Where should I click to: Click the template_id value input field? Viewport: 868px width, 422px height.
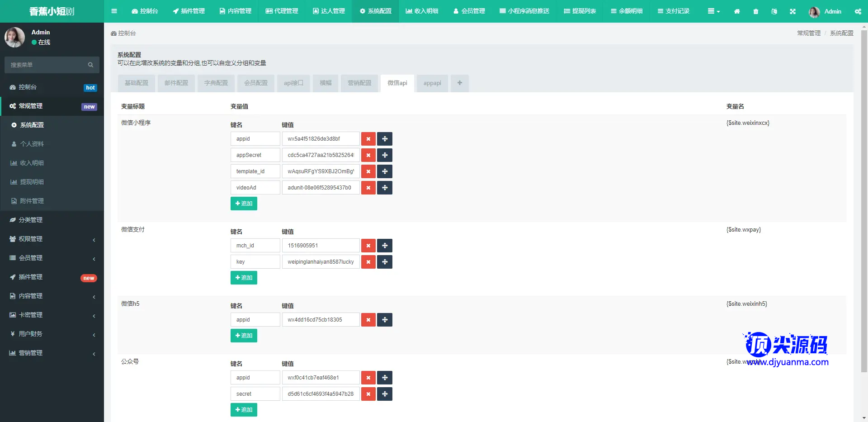[x=321, y=171]
